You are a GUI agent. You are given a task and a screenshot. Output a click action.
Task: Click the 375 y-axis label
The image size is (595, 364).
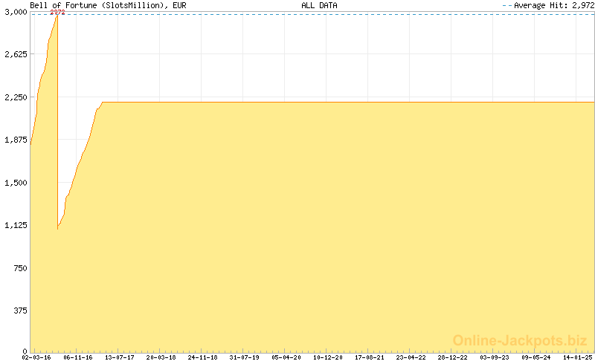coord(19,311)
